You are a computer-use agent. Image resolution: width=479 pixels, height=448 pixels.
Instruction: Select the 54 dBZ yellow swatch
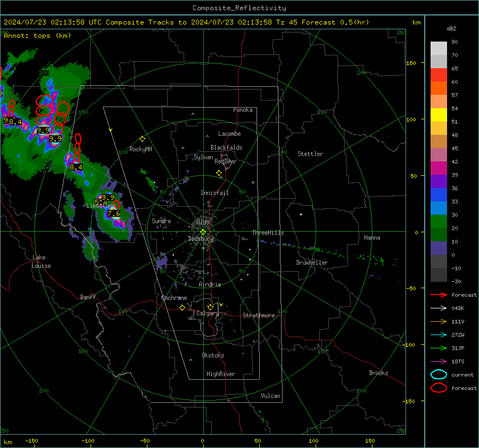point(439,115)
